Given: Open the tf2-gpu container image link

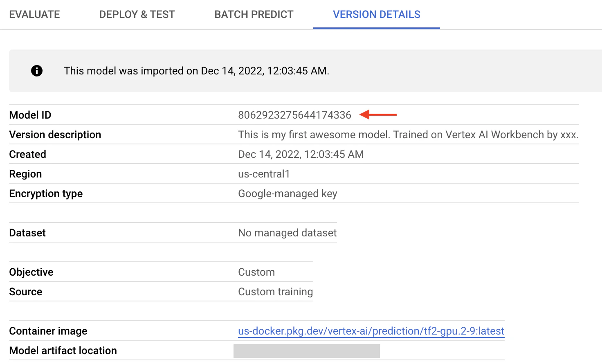Looking at the screenshot, I should pyautogui.click(x=371, y=331).
